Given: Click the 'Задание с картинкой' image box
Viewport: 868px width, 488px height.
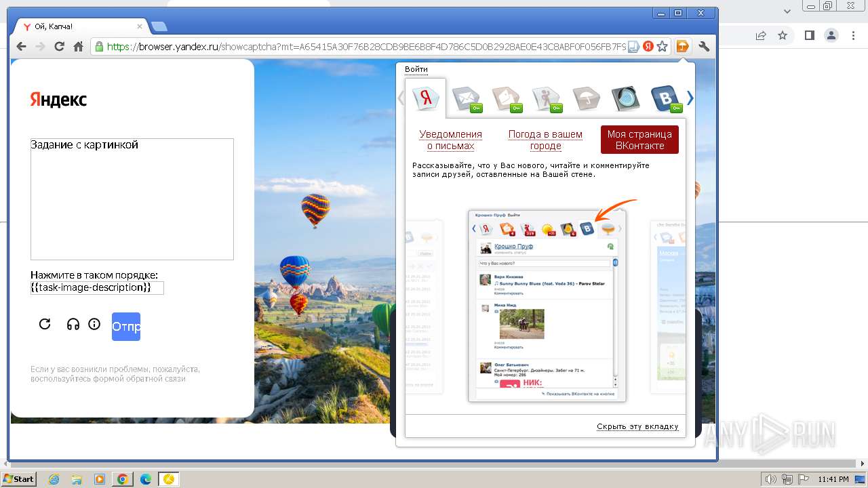Looking at the screenshot, I should point(132,199).
